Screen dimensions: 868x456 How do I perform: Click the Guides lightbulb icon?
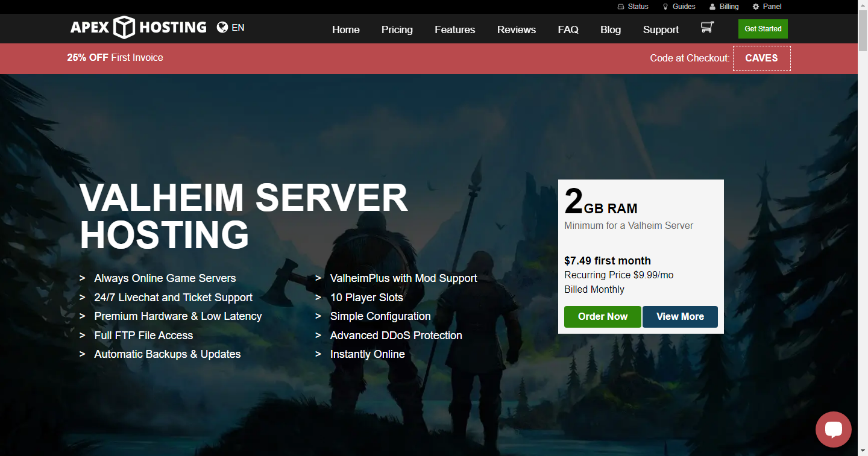665,7
